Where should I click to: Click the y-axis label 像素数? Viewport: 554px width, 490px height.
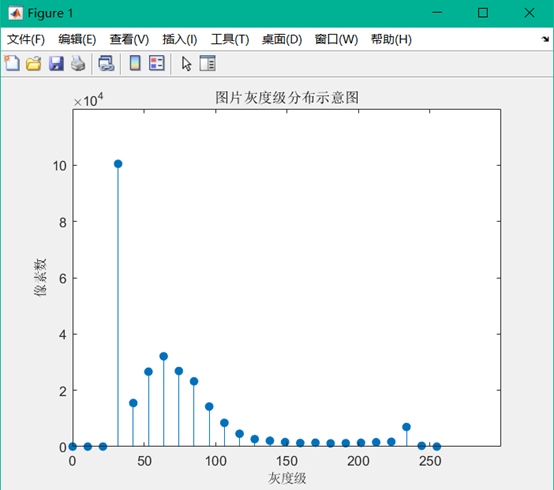tap(40, 278)
